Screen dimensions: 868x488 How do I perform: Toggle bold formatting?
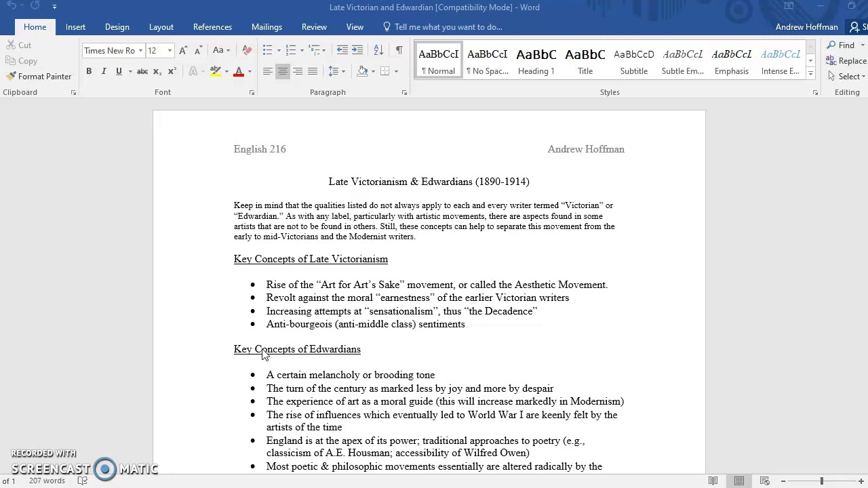89,71
